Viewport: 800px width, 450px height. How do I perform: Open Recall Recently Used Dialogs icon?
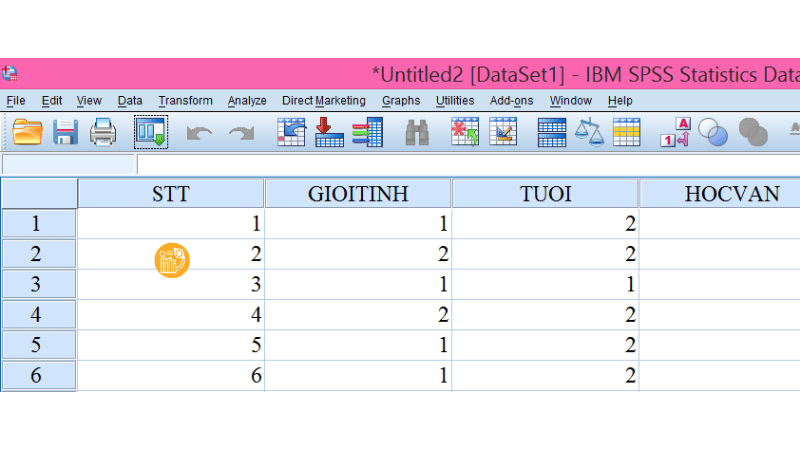click(x=151, y=132)
